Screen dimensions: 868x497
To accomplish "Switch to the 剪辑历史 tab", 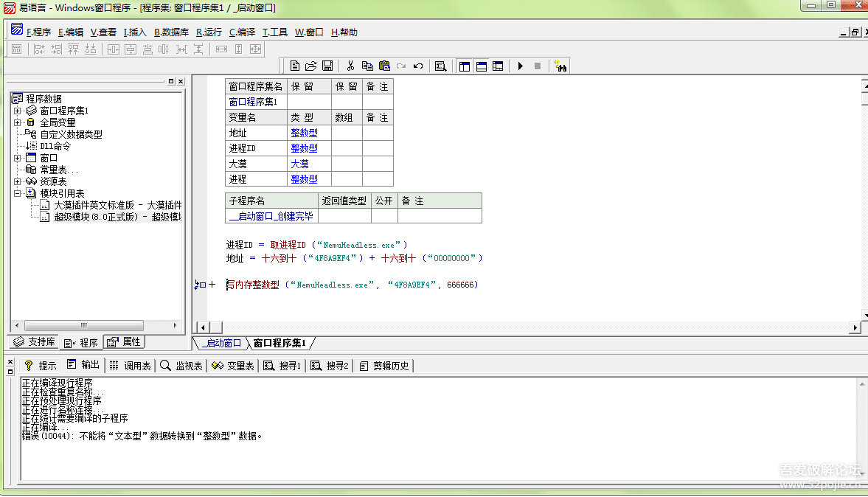I will tap(384, 366).
